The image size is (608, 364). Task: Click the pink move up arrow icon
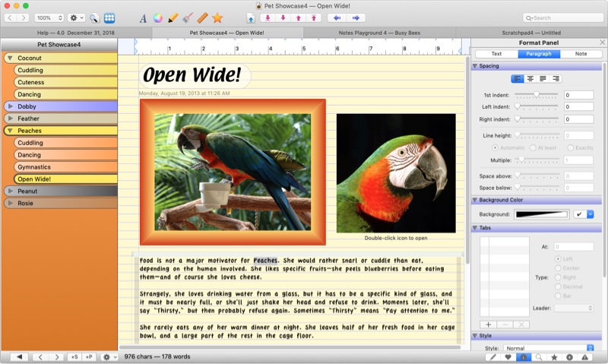(x=298, y=17)
